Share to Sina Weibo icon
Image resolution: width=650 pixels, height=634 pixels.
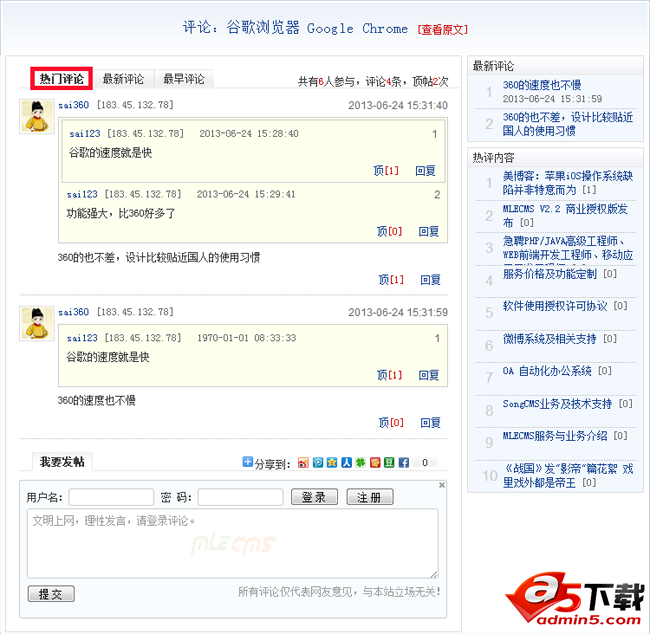303,463
